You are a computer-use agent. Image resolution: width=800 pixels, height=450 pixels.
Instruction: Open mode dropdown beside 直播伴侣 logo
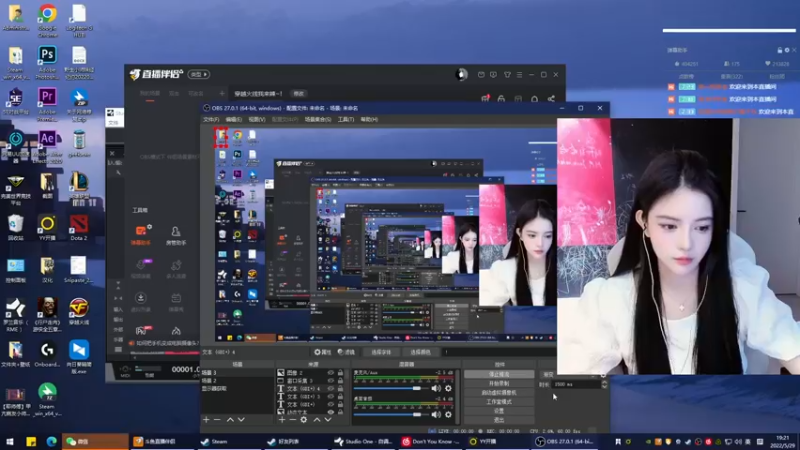click(198, 74)
